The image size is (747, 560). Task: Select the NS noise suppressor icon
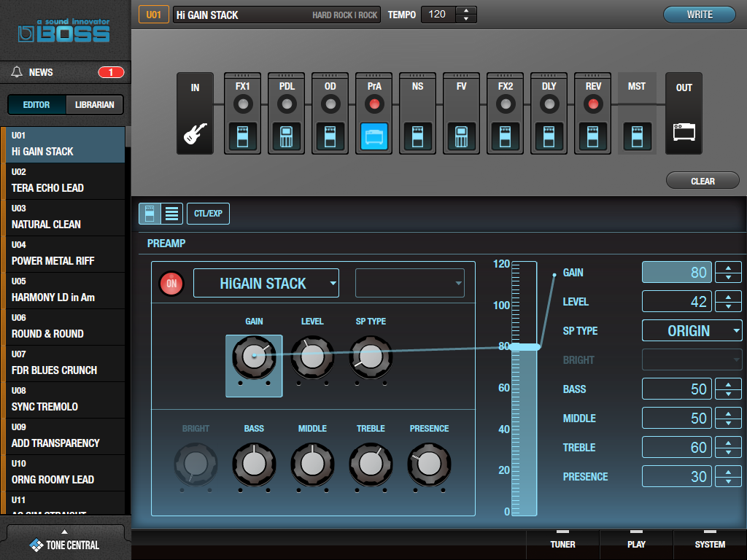[418, 136]
